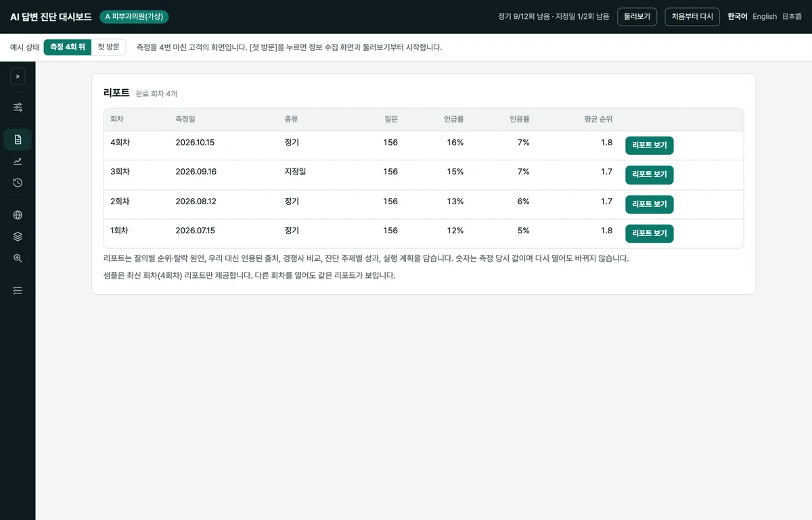
Task: Click the AI 답변 진단 대시보드 title
Action: coord(51,17)
